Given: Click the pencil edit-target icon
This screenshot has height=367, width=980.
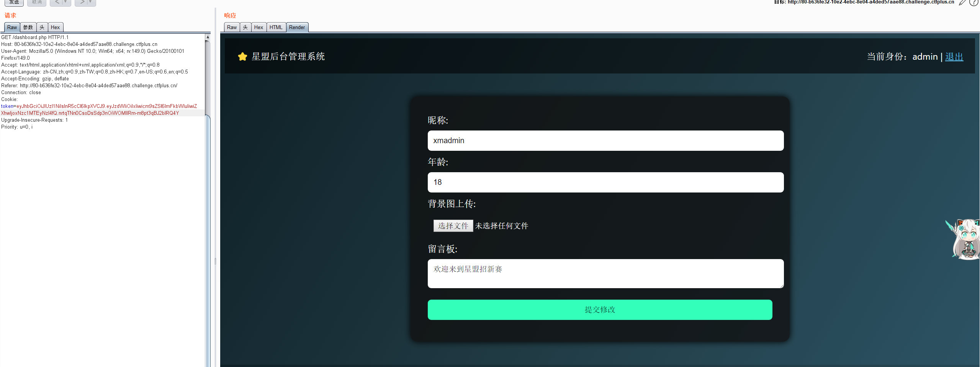Looking at the screenshot, I should (x=962, y=3).
